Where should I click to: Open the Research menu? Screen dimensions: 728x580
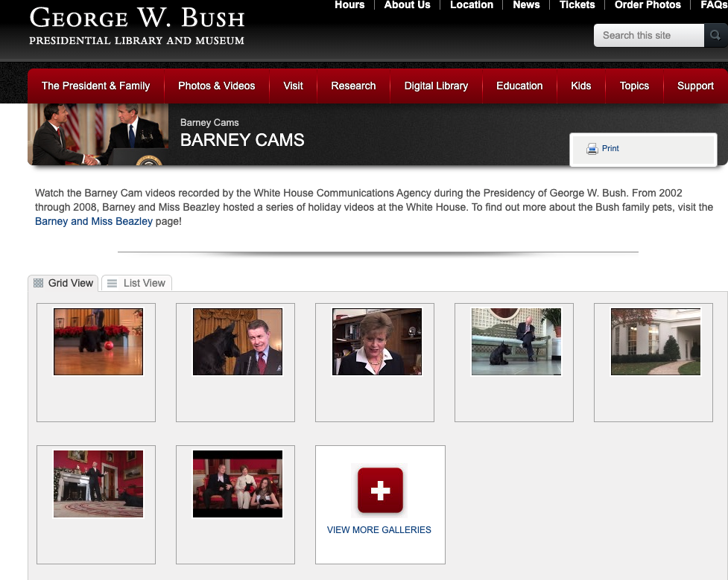tap(353, 86)
